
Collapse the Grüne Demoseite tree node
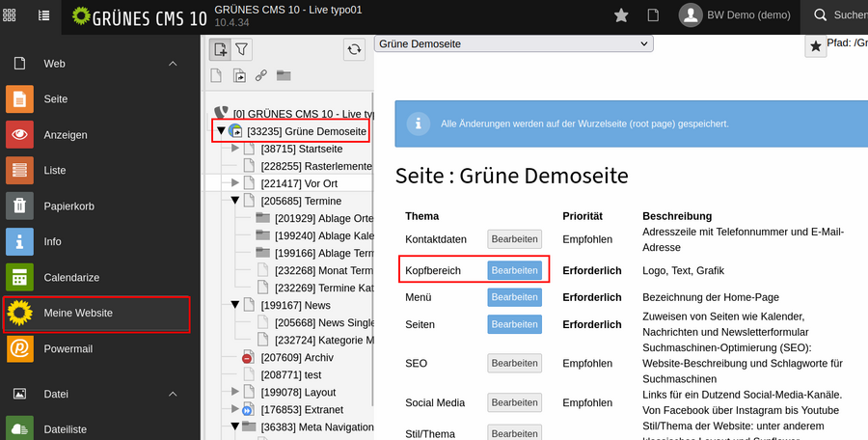click(222, 131)
